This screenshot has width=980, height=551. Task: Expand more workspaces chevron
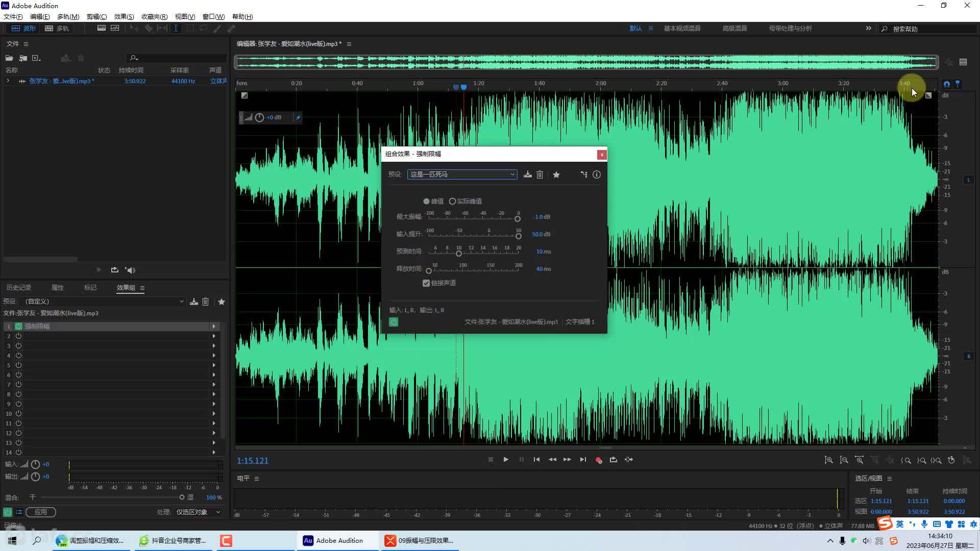tap(868, 29)
